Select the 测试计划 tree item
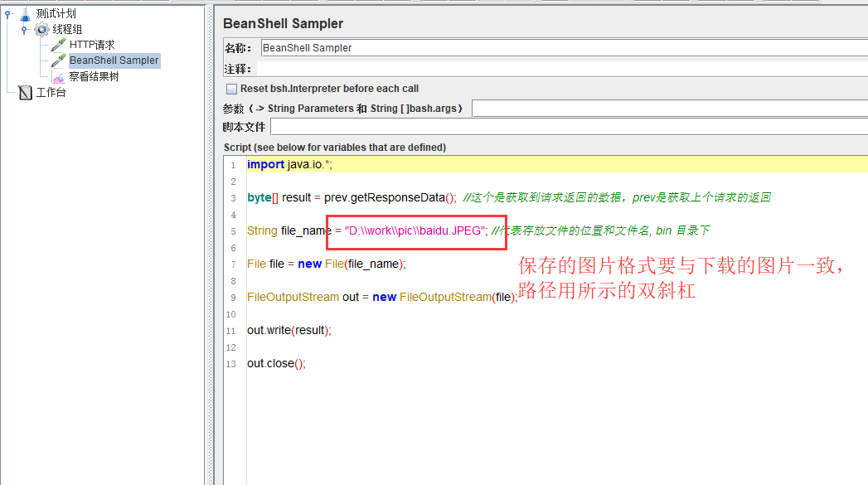The height and width of the screenshot is (485, 868). coord(56,13)
